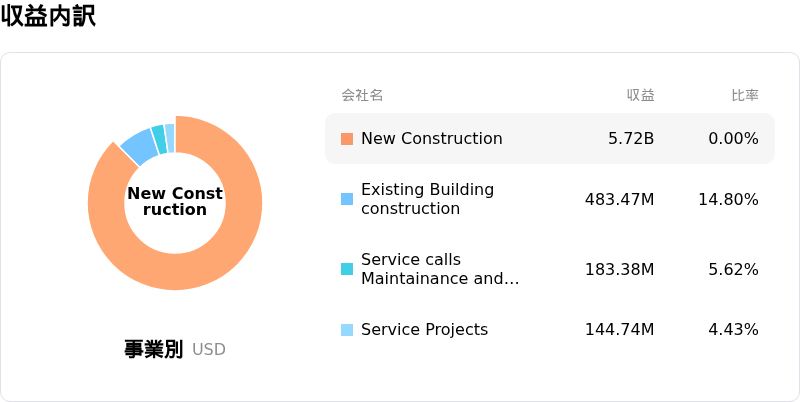Click the USD currency label
Viewport: 800px width, 402px height.
click(x=209, y=350)
